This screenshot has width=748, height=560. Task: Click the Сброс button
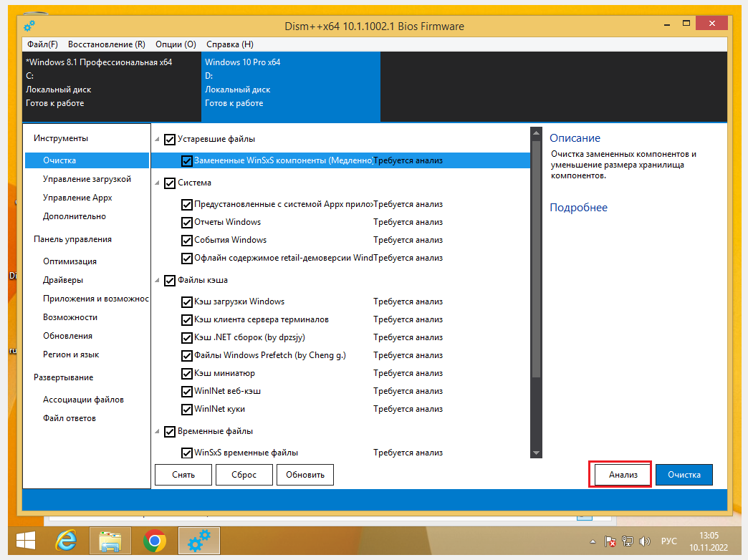point(244,475)
